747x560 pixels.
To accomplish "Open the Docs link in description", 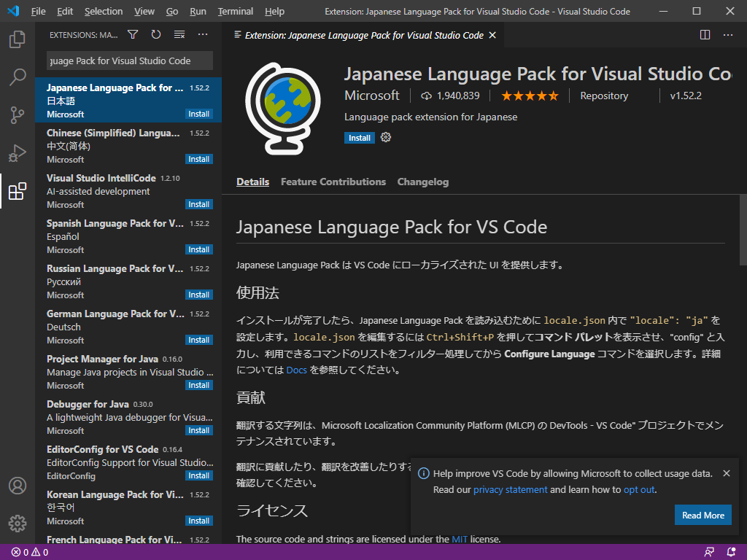I will (x=296, y=370).
